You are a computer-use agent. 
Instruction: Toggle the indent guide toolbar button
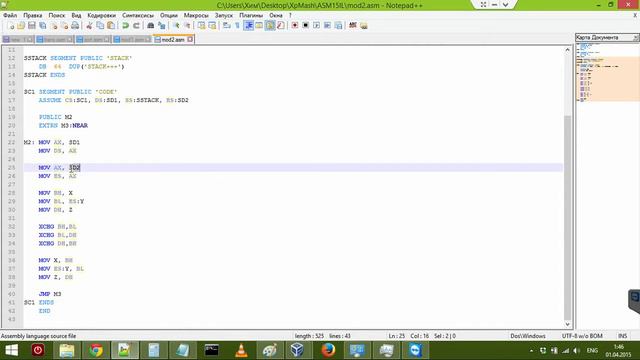249,25
